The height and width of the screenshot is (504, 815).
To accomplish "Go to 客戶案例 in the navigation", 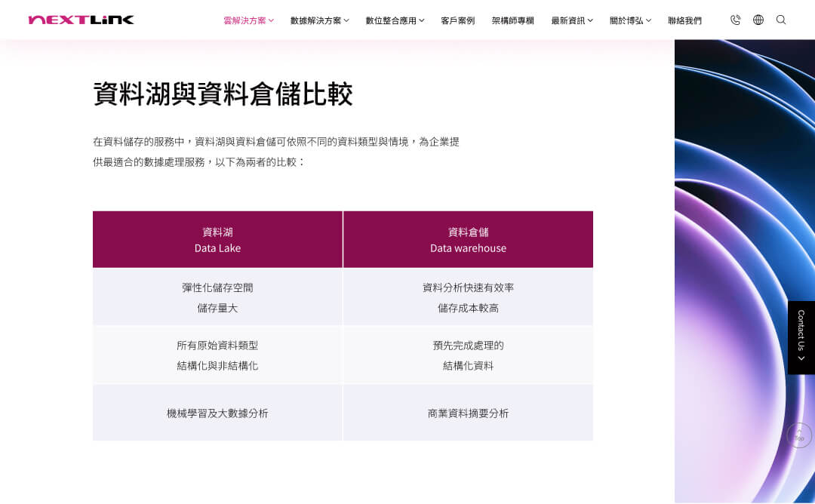I will (x=457, y=20).
